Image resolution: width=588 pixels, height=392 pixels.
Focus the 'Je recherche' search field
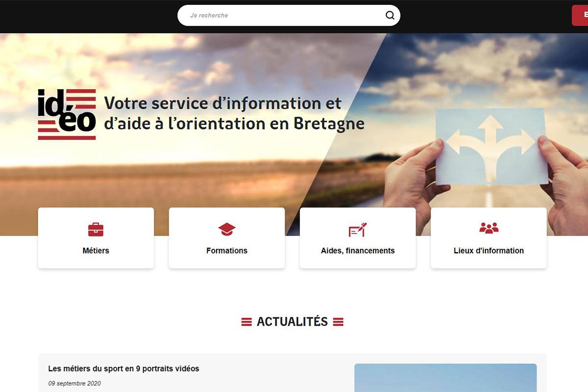(289, 15)
